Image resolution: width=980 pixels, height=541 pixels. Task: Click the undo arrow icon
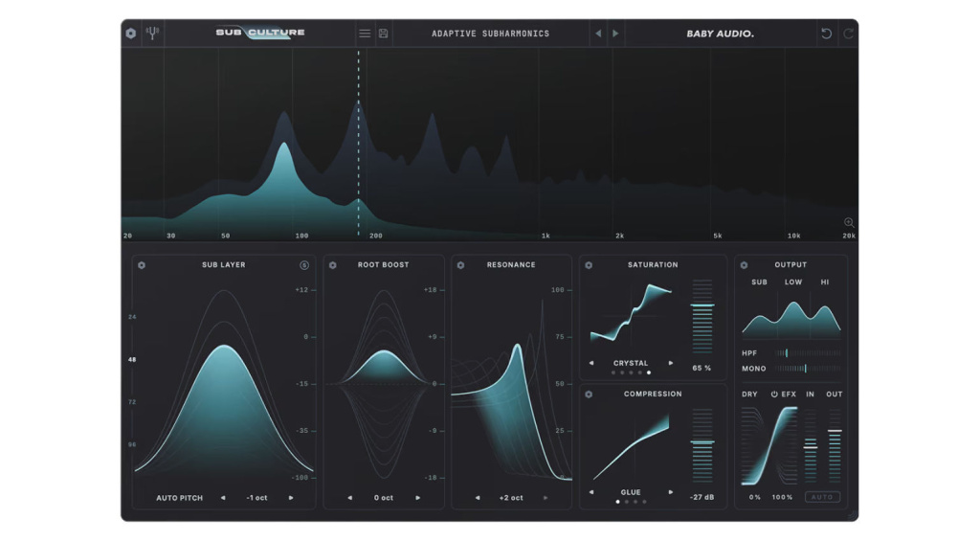click(x=826, y=34)
